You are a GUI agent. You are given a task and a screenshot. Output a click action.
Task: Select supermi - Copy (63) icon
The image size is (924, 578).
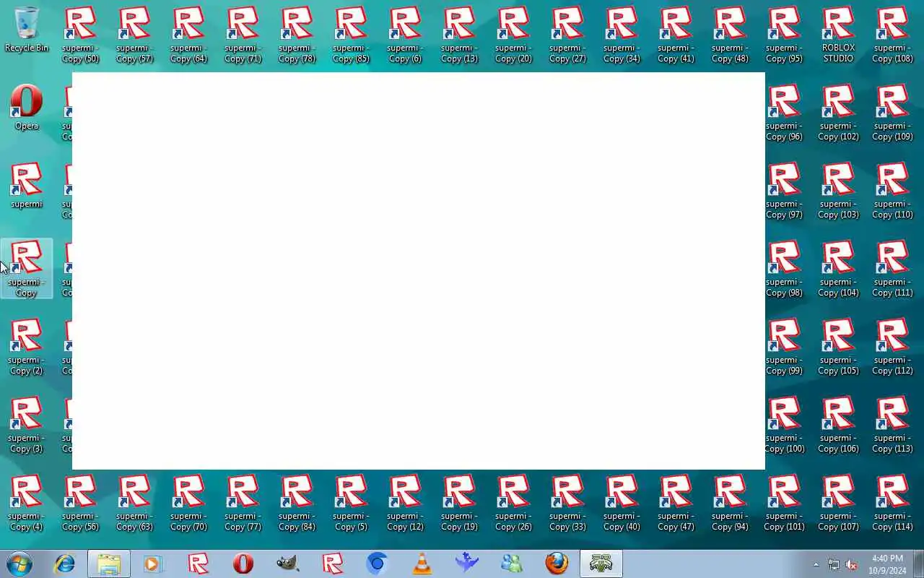134,503
